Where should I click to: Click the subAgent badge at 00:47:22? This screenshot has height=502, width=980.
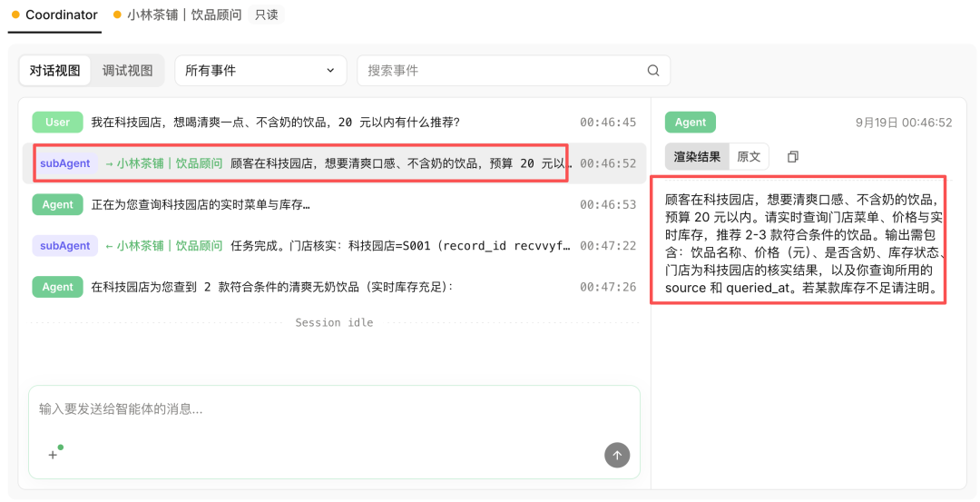coord(65,246)
